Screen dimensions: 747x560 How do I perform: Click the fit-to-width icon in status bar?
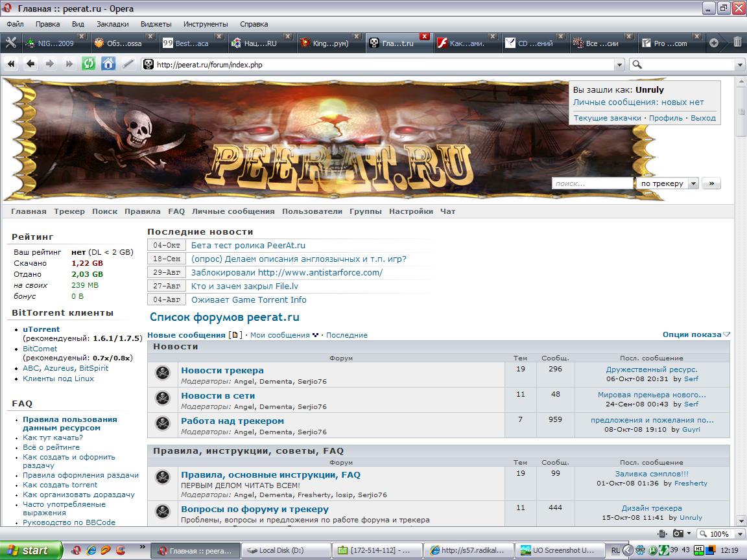pyautogui.click(x=662, y=533)
